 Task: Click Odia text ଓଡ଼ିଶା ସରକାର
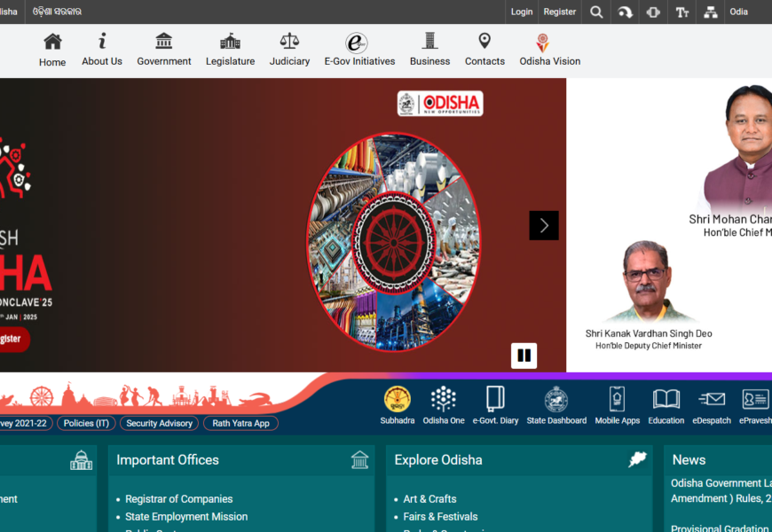tap(57, 12)
